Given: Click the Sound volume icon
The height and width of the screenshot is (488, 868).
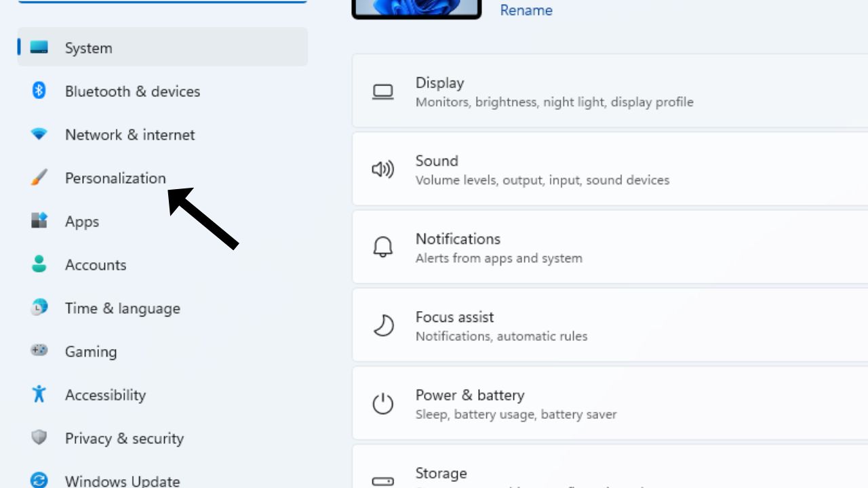Looking at the screenshot, I should pos(383,169).
